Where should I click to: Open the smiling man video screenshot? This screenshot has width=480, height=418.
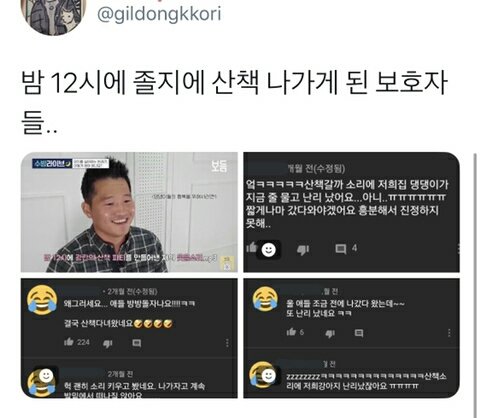[x=129, y=212]
